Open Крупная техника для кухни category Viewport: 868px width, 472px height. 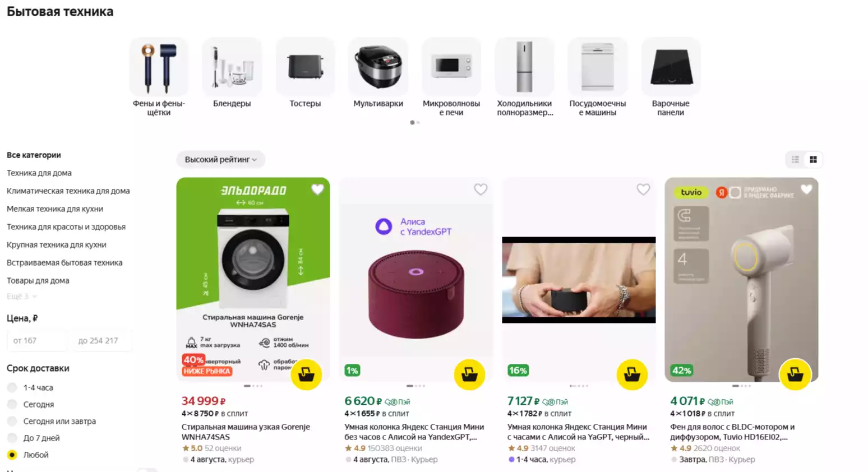click(x=57, y=245)
